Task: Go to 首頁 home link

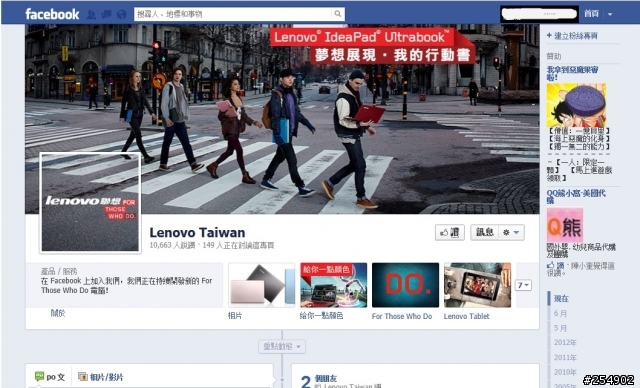Action: (591, 14)
